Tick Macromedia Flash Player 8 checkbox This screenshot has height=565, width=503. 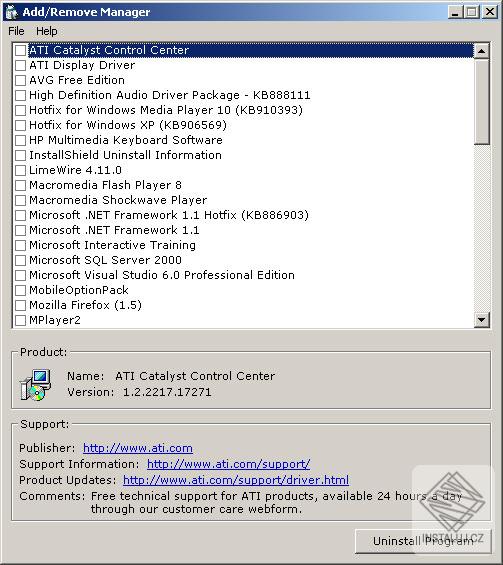tap(21, 185)
